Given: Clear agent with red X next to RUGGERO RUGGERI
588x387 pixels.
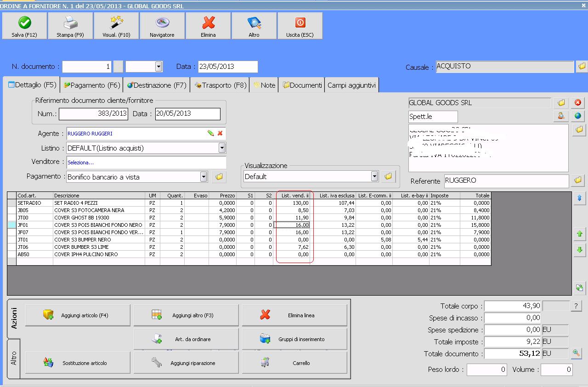Looking at the screenshot, I should click(220, 133).
